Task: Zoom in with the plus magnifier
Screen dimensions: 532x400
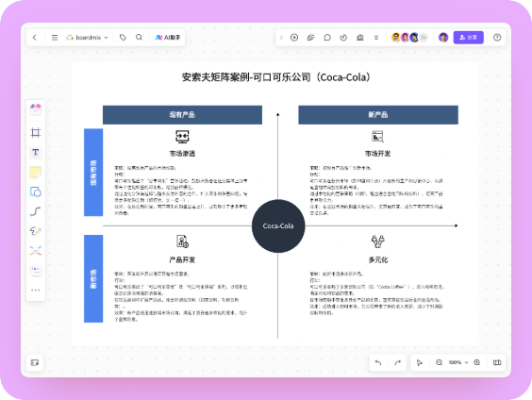Action: click(477, 362)
